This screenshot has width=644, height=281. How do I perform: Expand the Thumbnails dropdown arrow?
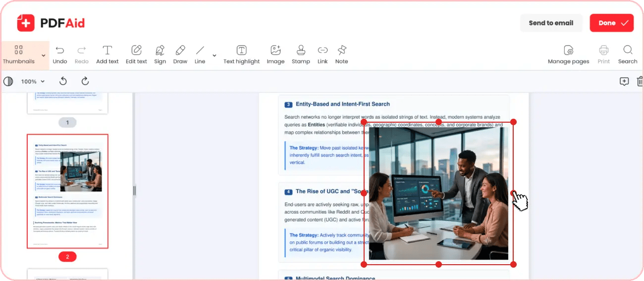(44, 55)
